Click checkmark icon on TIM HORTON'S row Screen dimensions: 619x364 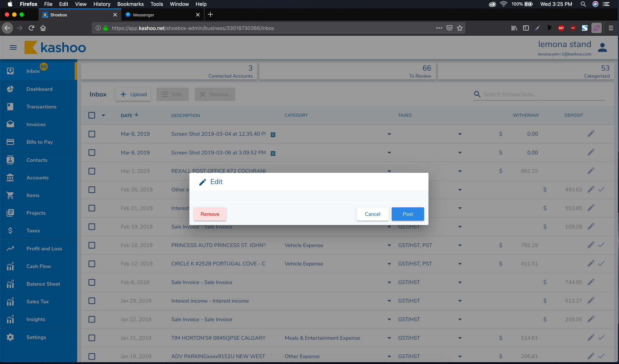[x=601, y=338]
